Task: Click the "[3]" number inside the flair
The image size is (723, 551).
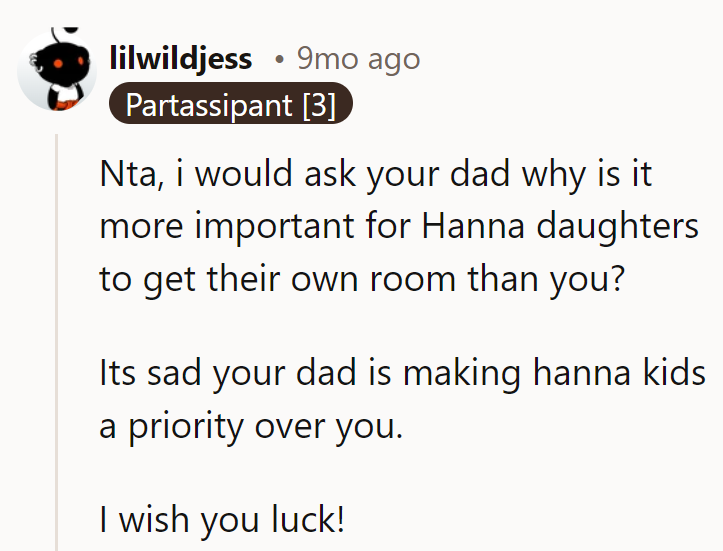Action: pos(319,105)
